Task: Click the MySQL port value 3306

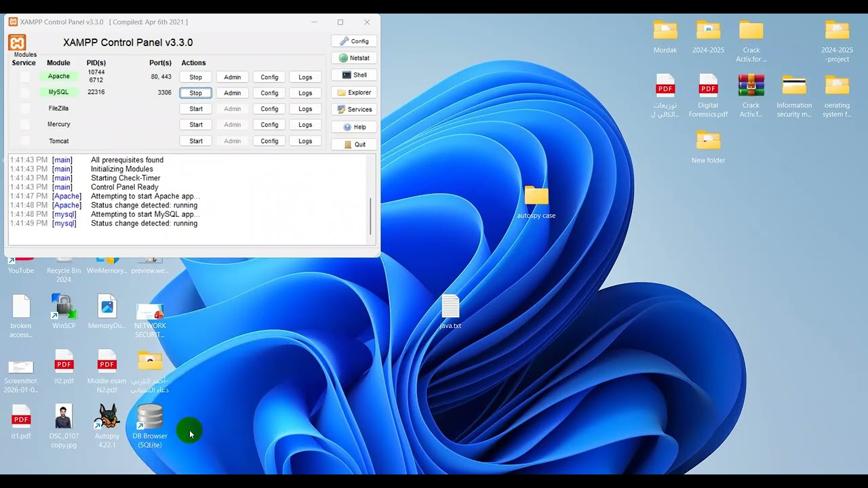Action: coord(164,92)
